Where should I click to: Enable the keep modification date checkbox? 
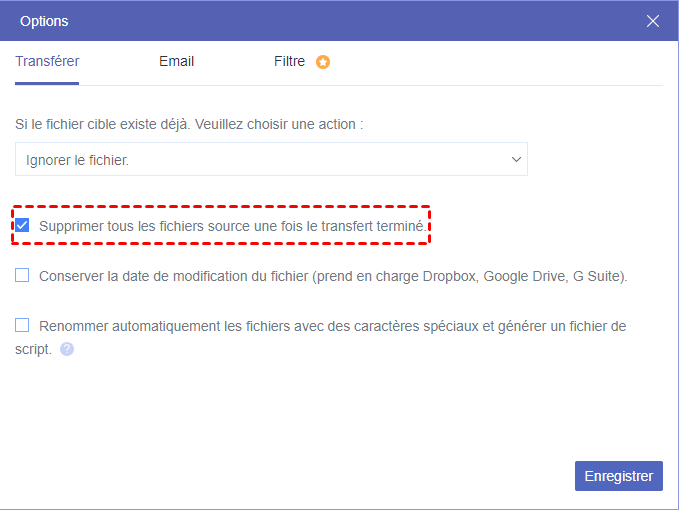click(22, 275)
